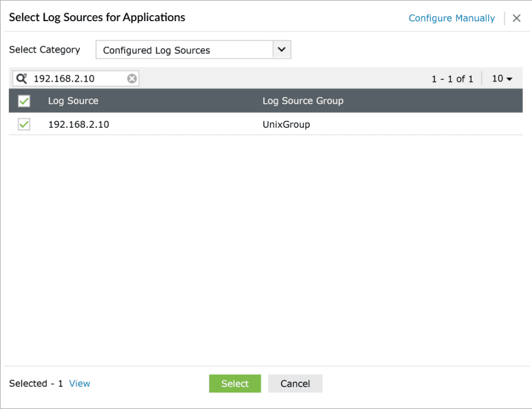Click the UnixGroup cell
The image size is (532, 409).
[x=286, y=124]
